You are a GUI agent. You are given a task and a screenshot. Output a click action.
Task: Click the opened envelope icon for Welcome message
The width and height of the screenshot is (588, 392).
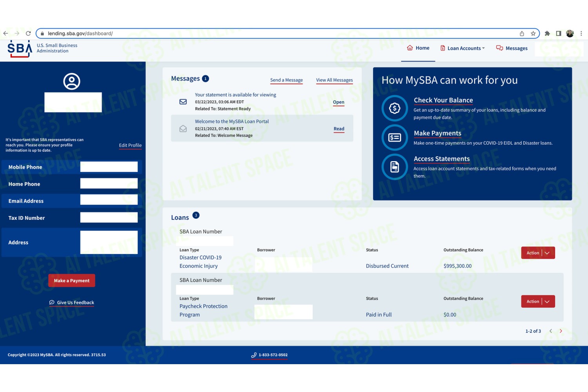point(183,129)
